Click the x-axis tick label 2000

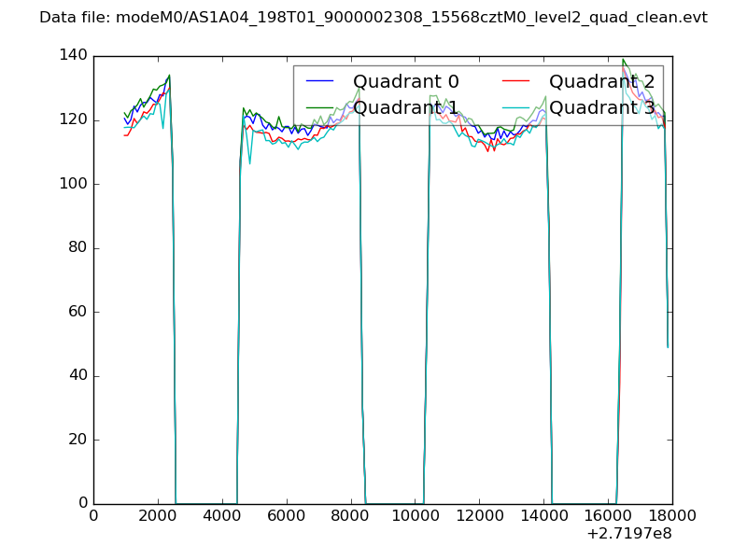pyautogui.click(x=158, y=516)
